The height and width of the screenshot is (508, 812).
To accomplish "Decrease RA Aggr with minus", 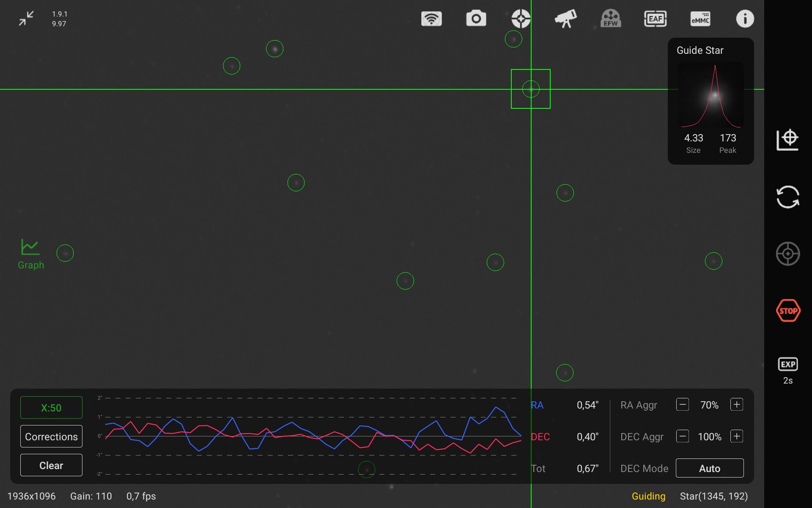I will 683,405.
